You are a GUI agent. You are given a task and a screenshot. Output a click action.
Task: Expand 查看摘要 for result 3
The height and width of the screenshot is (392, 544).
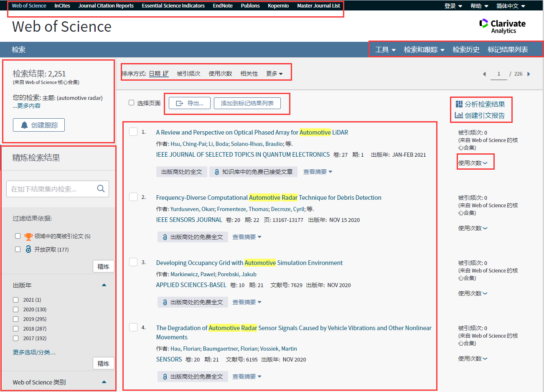pos(247,302)
